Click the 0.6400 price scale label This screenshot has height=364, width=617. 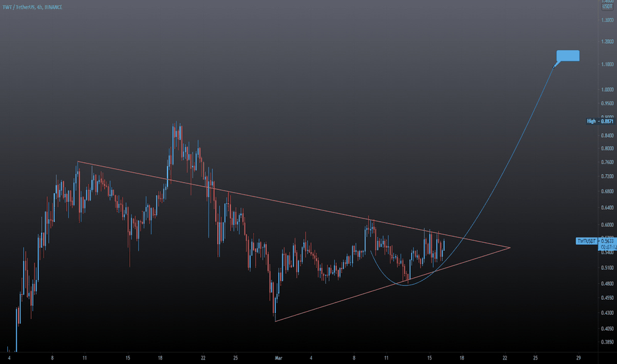tap(607, 207)
